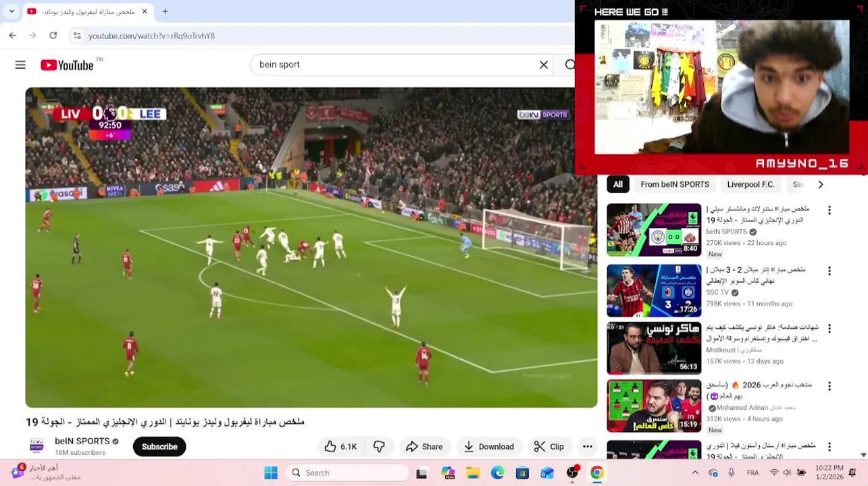Open Copilot from the taskbar
This screenshot has height=486, width=868.
(447, 473)
